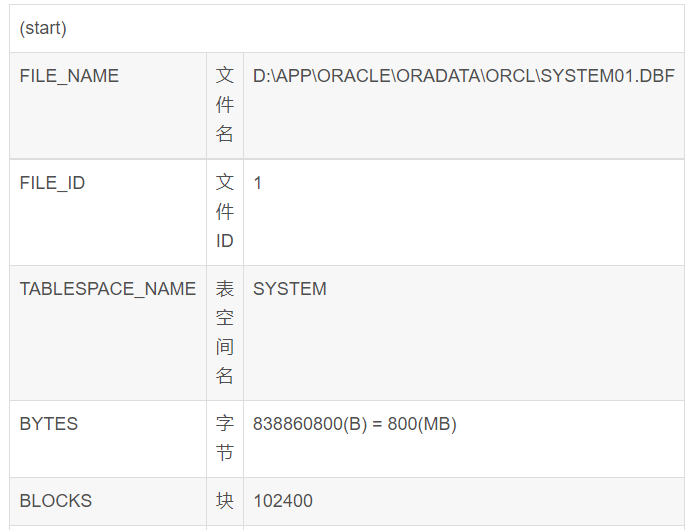Select the BLOCKS field label
Image resolution: width=691 pixels, height=530 pixels.
click(56, 501)
